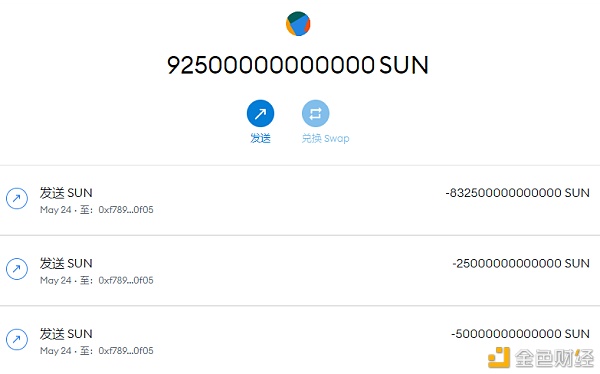600x374 pixels.
Task: Click third transaction's 0xf789...0f05 address
Action: (x=126, y=351)
